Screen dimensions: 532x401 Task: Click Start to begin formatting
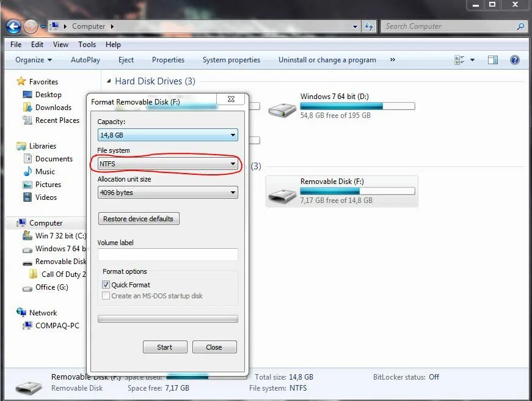pyautogui.click(x=165, y=347)
